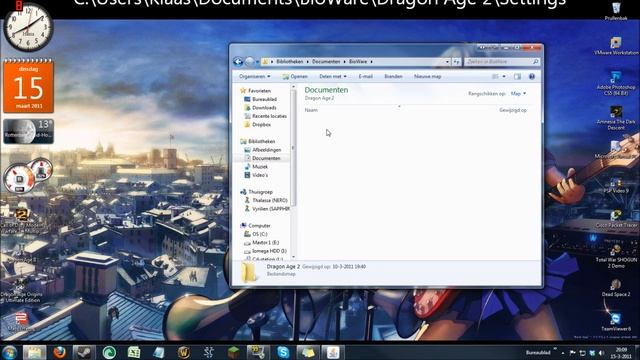Launch Firefox from the taskbar
This screenshot has height=360, width=640.
pyautogui.click(x=60, y=352)
